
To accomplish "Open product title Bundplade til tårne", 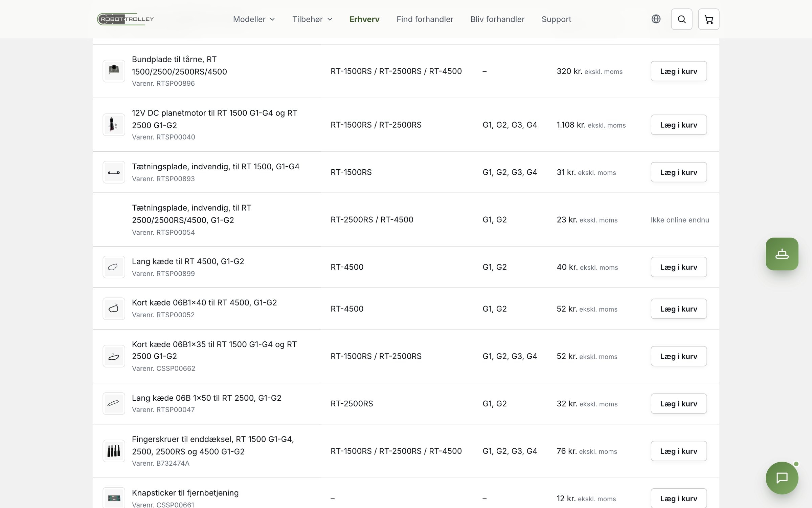I will tap(179, 65).
